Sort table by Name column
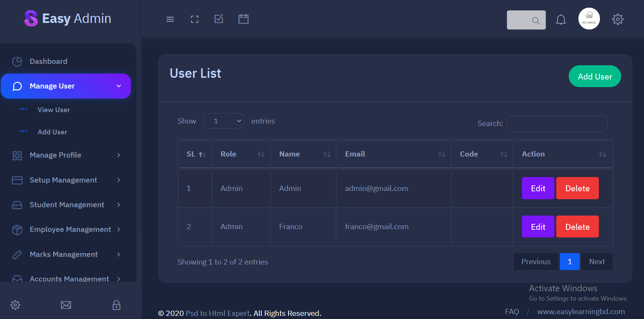 tap(304, 154)
